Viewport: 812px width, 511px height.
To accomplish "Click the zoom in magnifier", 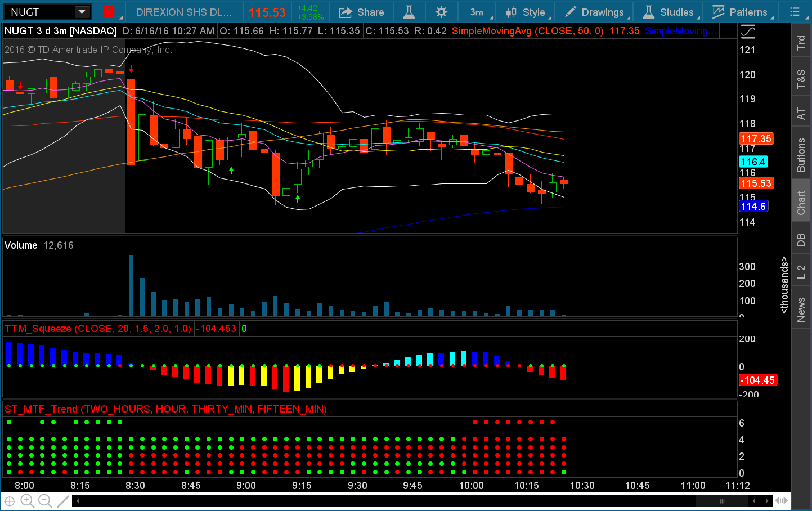I will tap(27, 500).
